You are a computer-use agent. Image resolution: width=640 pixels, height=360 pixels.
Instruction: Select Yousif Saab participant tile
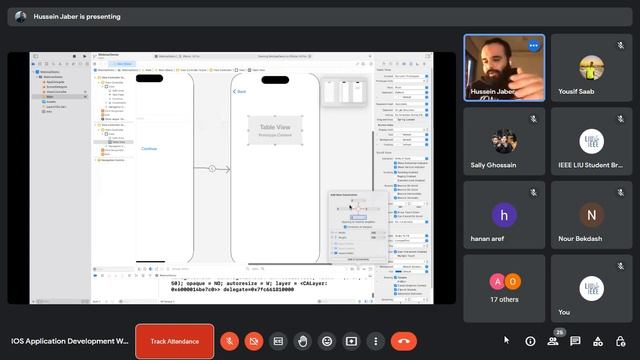pos(591,68)
